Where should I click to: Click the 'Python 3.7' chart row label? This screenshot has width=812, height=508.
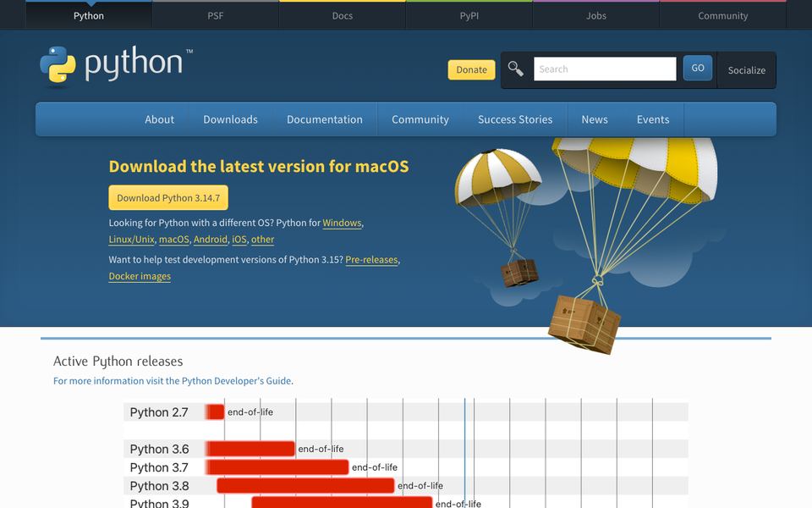[159, 467]
